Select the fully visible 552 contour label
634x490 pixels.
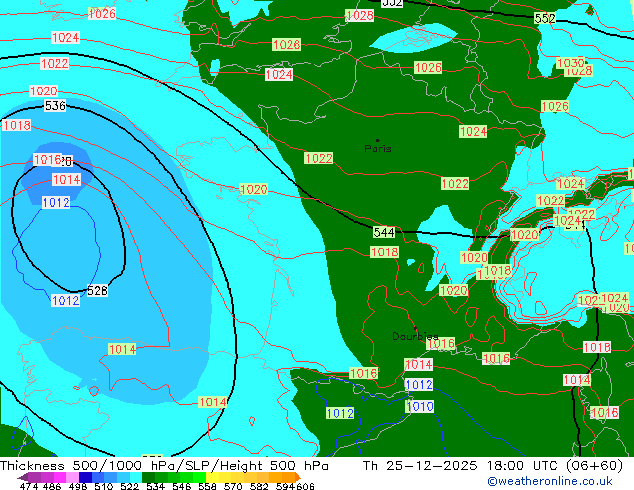tap(545, 19)
